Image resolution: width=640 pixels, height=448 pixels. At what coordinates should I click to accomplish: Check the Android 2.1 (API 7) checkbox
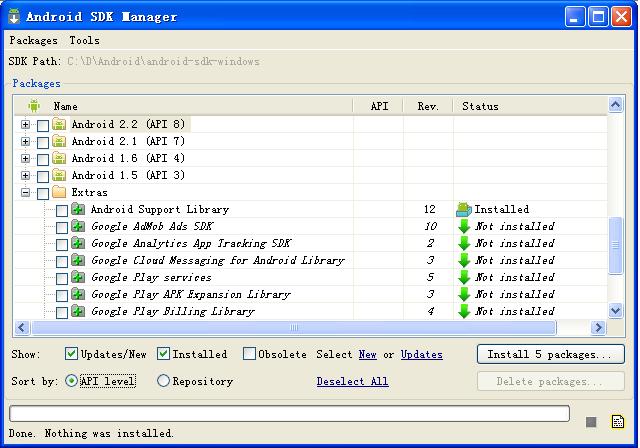pos(43,142)
